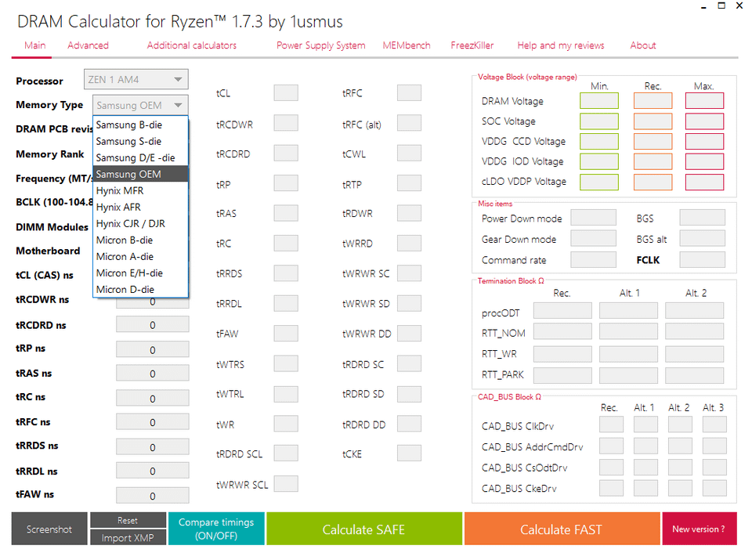
Task: Switch to the Main tab
Action: tap(35, 45)
